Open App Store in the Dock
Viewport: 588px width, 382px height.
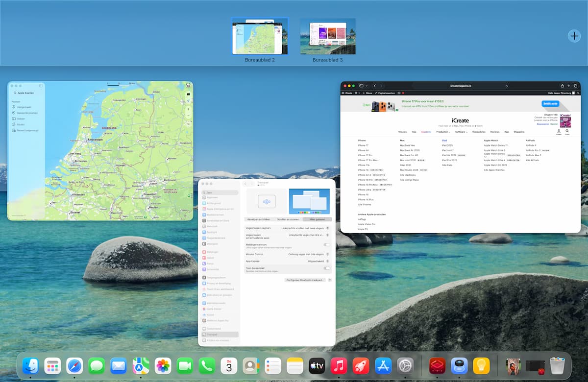[383, 366]
